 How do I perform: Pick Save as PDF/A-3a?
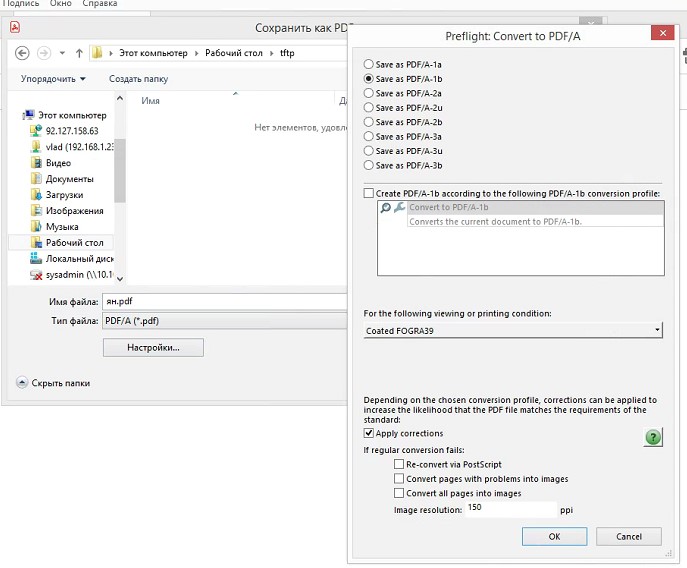tap(368, 137)
